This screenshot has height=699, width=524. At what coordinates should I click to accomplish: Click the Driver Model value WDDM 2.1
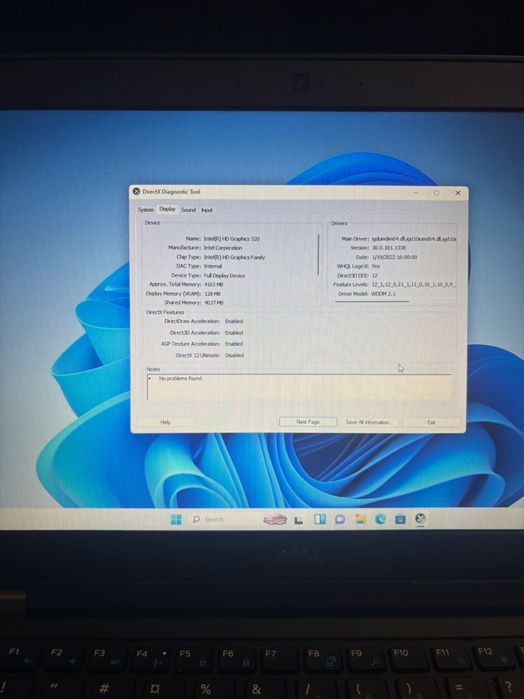click(x=384, y=294)
